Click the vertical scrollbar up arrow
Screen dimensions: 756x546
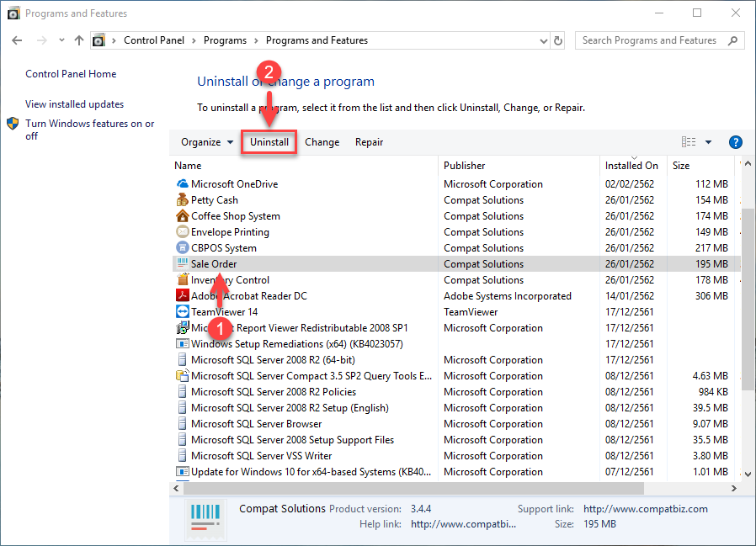click(748, 164)
